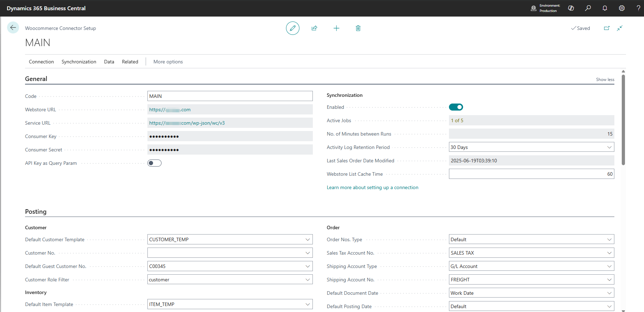The height and width of the screenshot is (312, 644).
Task: Toggle API Key as Query Param
Action: coord(154,163)
